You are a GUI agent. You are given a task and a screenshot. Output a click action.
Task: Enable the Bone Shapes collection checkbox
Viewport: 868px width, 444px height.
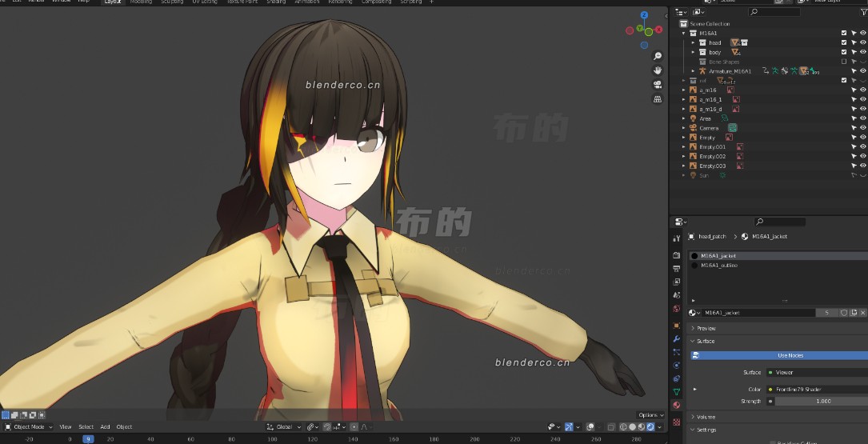844,62
